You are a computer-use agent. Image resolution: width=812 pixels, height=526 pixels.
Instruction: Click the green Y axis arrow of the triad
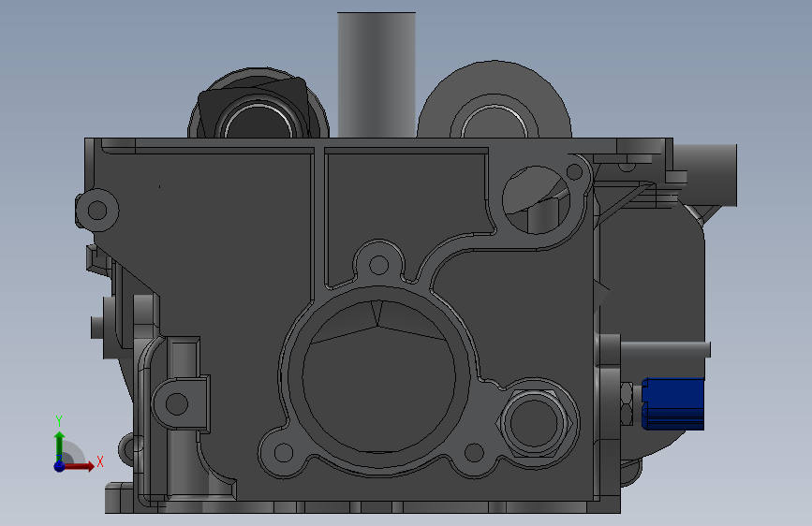click(x=60, y=446)
